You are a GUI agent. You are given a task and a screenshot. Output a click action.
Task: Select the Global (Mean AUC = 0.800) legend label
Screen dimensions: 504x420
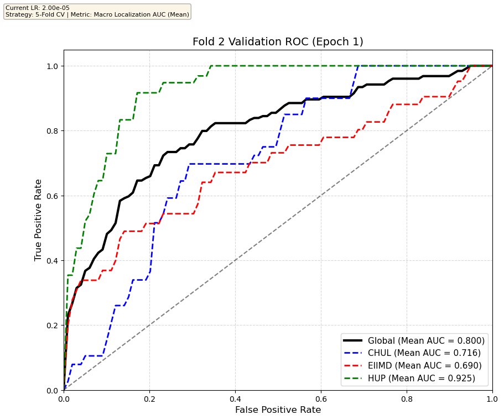click(426, 340)
